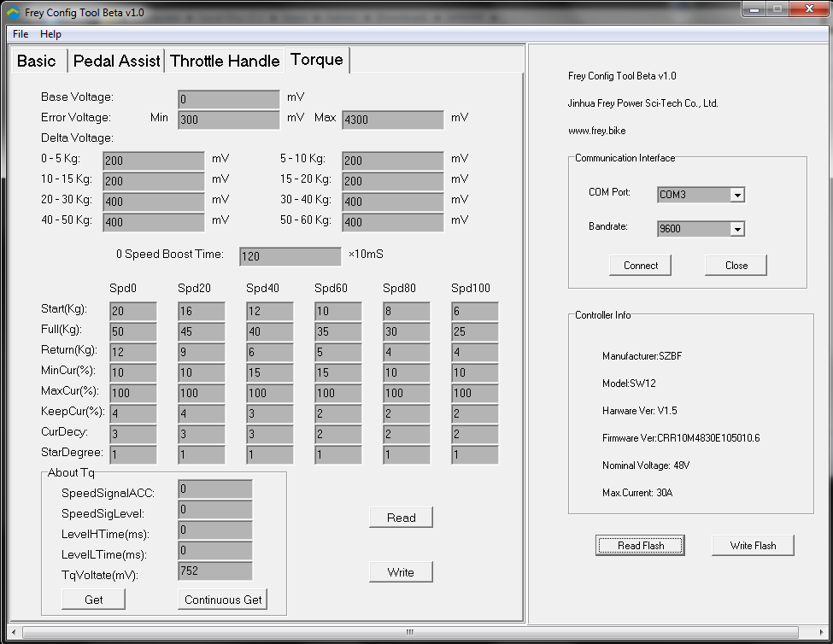
Task: Open the Throttle Handle tab
Action: click(x=225, y=60)
